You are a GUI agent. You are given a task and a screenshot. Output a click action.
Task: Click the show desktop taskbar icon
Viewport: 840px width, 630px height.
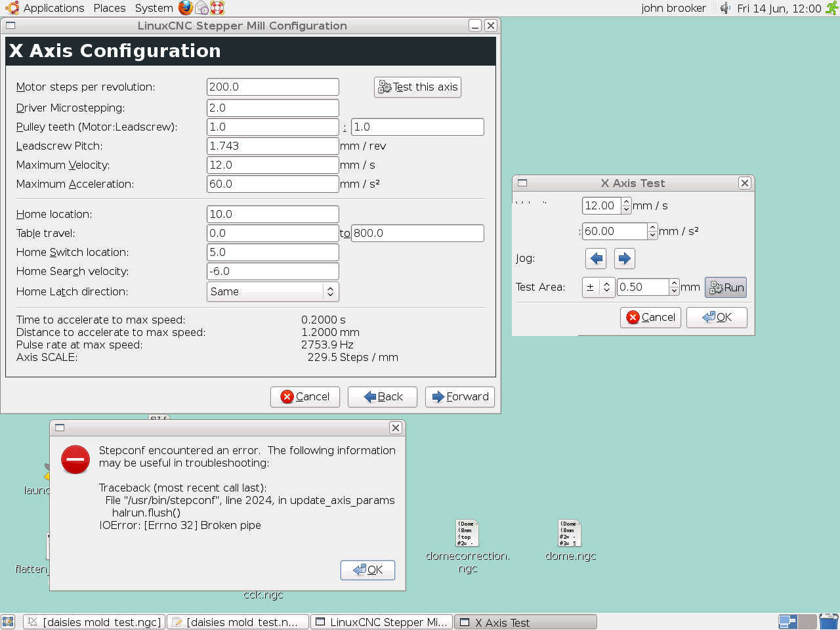(x=8, y=622)
